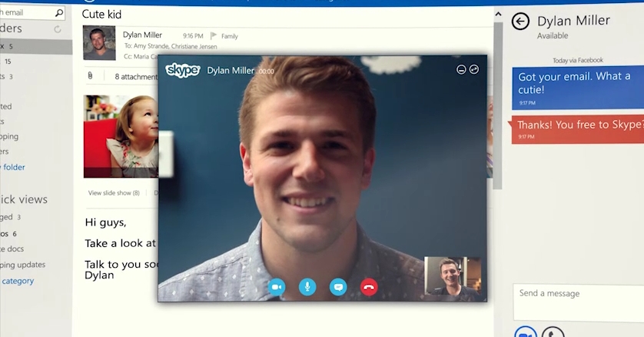Open the Skype chat message button
The height and width of the screenshot is (337, 644).
point(338,287)
